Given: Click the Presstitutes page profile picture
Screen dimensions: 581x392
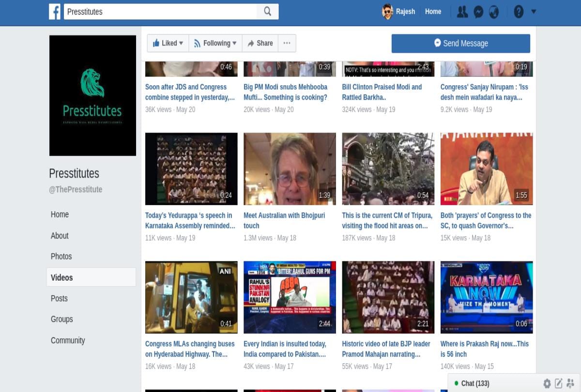Looking at the screenshot, I should [x=92, y=95].
